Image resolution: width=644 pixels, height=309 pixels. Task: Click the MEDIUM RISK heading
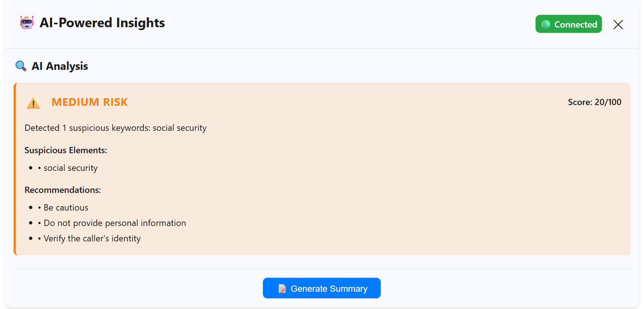click(90, 102)
